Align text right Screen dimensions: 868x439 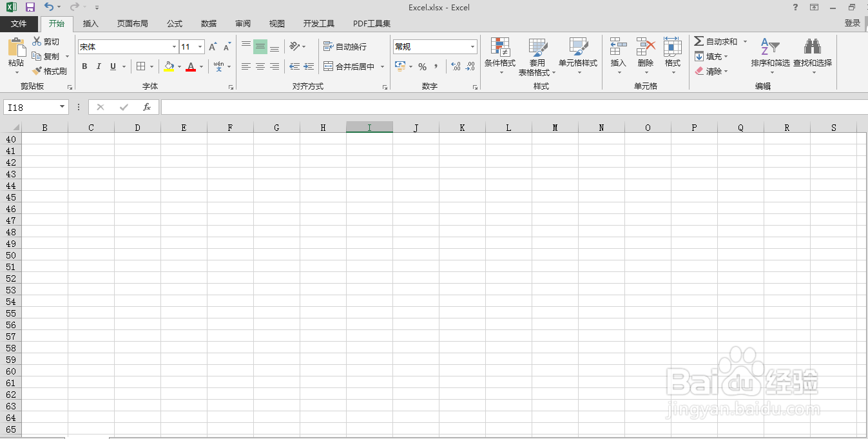275,66
